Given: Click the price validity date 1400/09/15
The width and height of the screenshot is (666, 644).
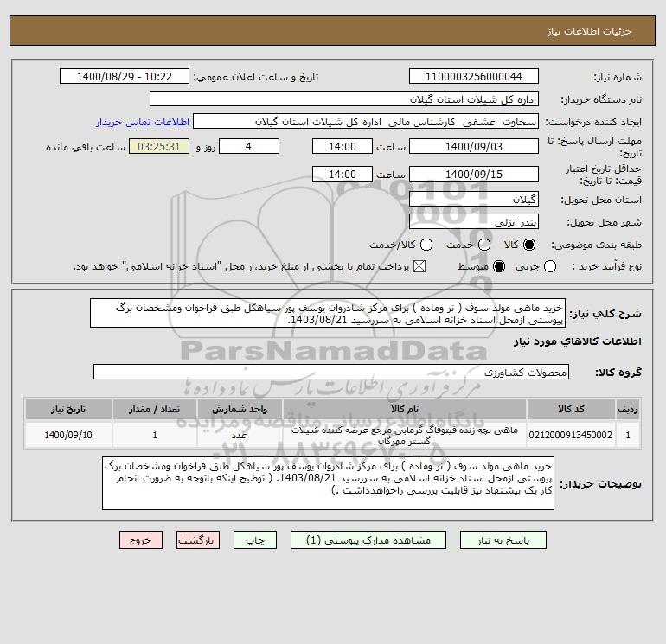Looking at the screenshot, I should (x=474, y=174).
